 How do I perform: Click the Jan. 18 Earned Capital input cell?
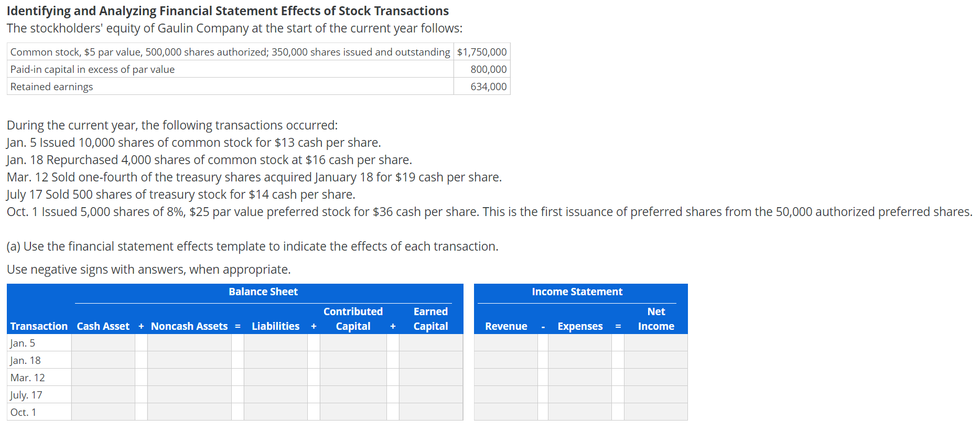click(x=431, y=360)
